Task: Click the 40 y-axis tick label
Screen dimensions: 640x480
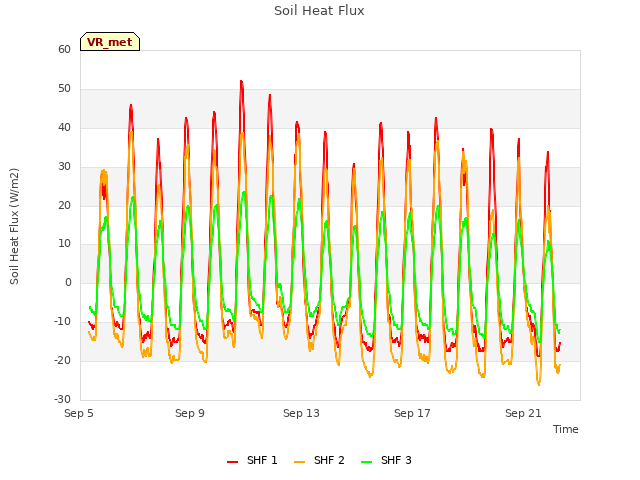Action: point(64,127)
